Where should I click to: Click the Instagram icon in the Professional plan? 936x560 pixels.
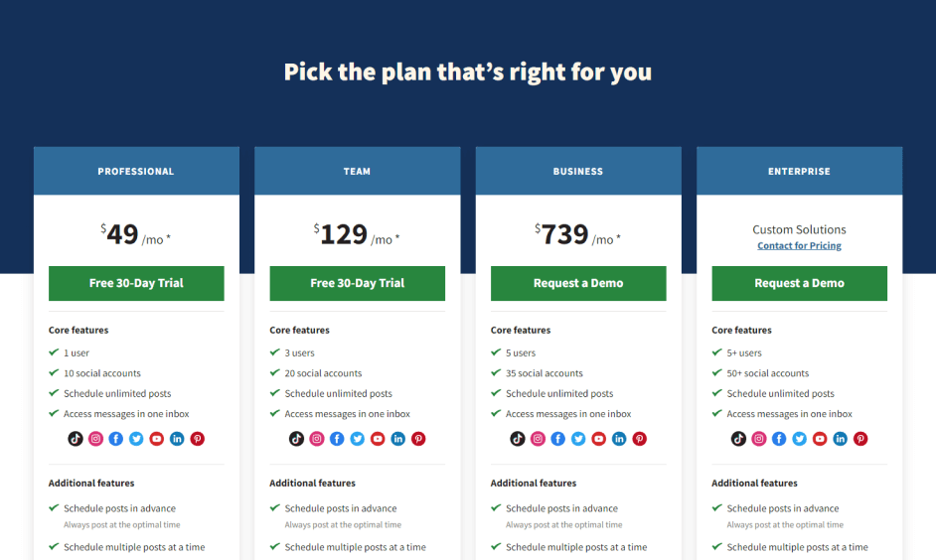point(95,439)
